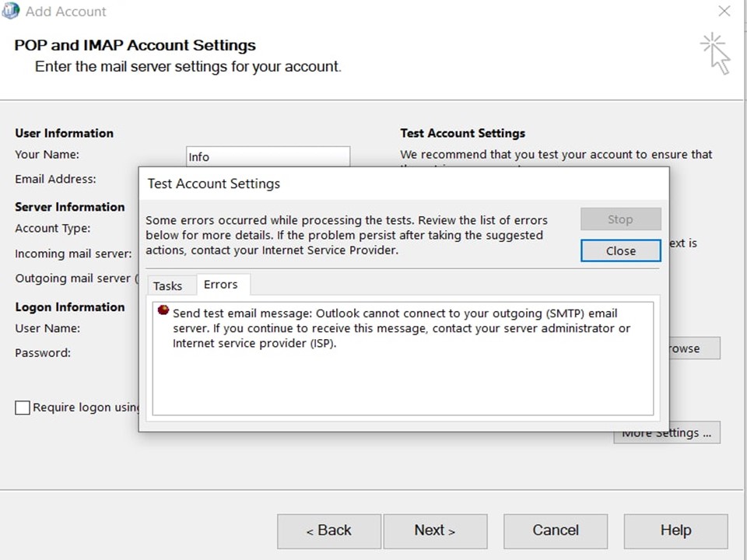Select the Errors tab
747x560 pixels.
pos(221,285)
